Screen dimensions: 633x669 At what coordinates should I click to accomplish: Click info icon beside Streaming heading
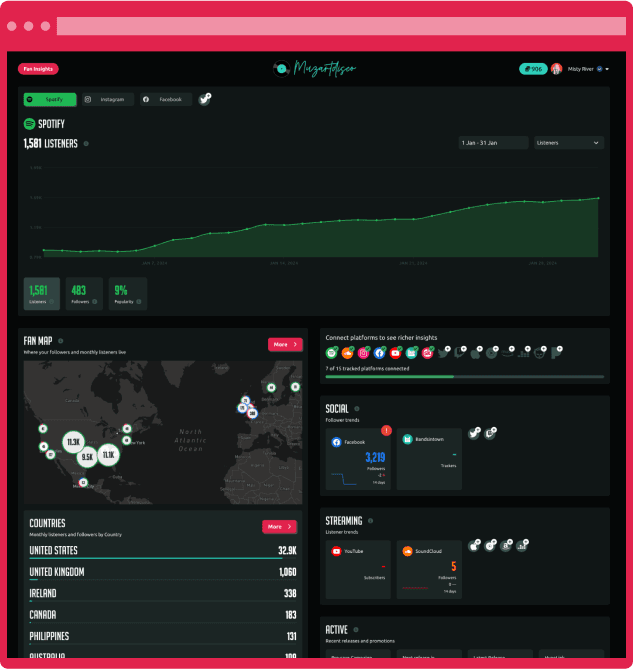(370, 521)
